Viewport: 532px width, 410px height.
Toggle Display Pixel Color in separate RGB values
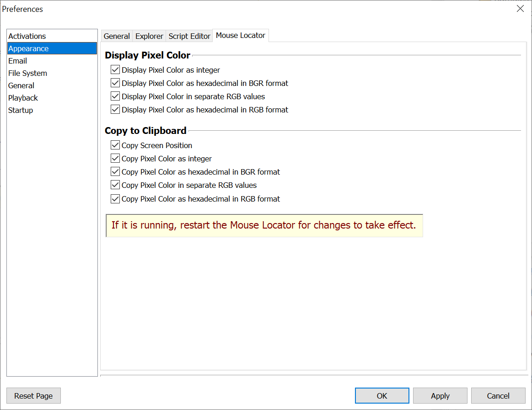coord(115,96)
